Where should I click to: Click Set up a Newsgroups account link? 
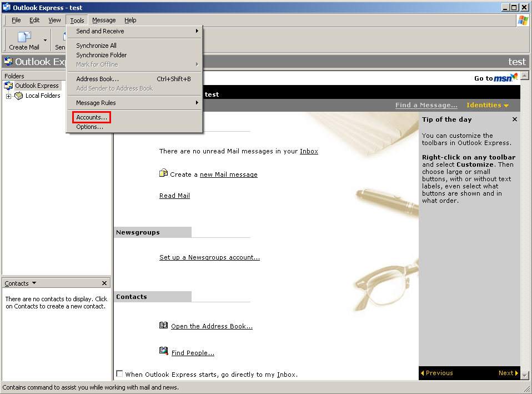[209, 257]
